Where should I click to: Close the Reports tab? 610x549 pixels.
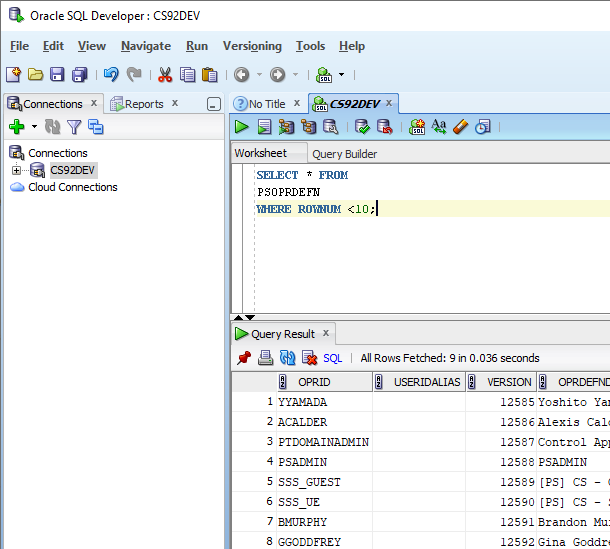click(x=175, y=103)
